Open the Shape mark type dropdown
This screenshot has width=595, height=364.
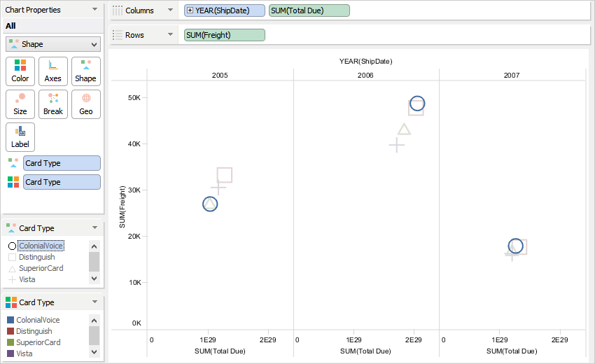coord(53,44)
